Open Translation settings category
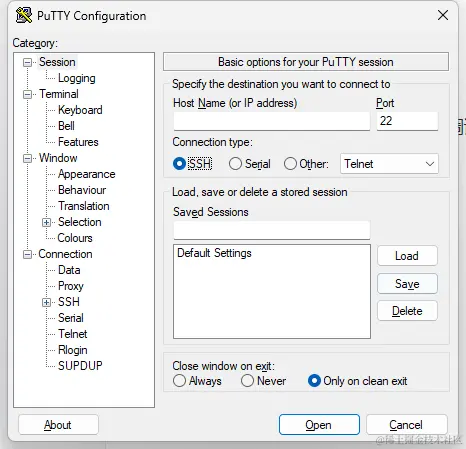Image resolution: width=466 pixels, height=449 pixels. [84, 206]
